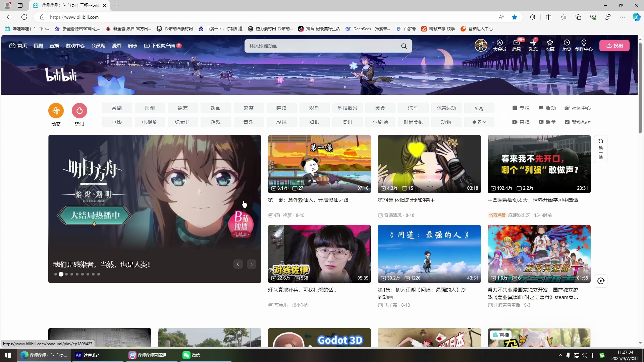Viewport: 644px width, 362px height.
Task: Open 创作中心 lightbulb icon
Action: click(x=584, y=45)
